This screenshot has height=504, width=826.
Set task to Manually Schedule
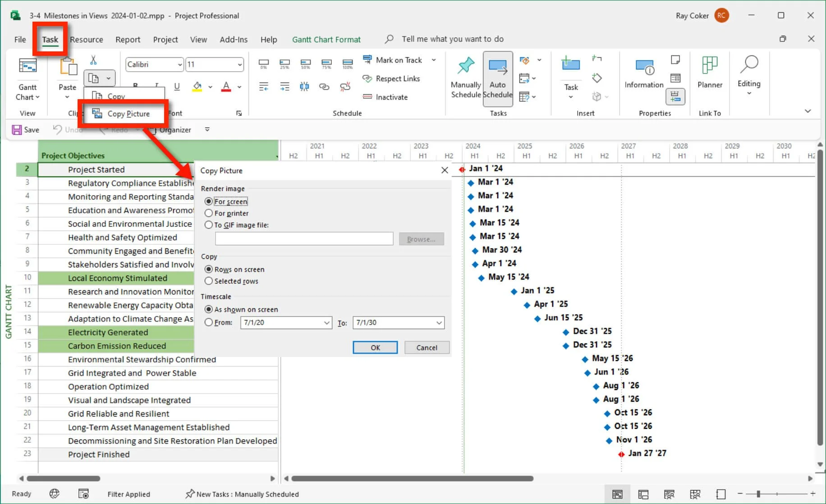tap(466, 78)
